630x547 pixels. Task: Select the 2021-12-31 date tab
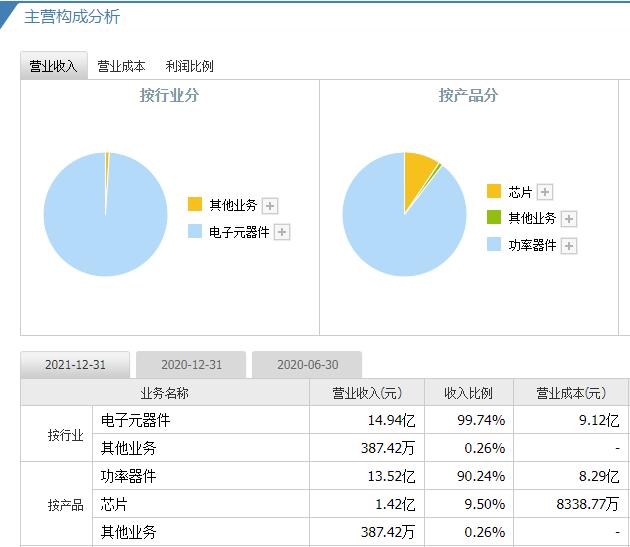pos(75,365)
